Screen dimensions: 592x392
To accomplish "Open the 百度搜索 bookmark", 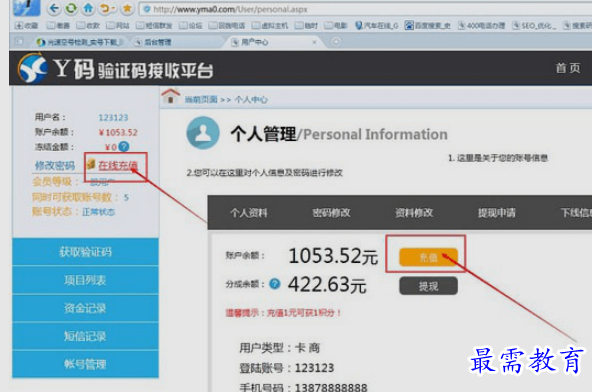I will [x=427, y=26].
